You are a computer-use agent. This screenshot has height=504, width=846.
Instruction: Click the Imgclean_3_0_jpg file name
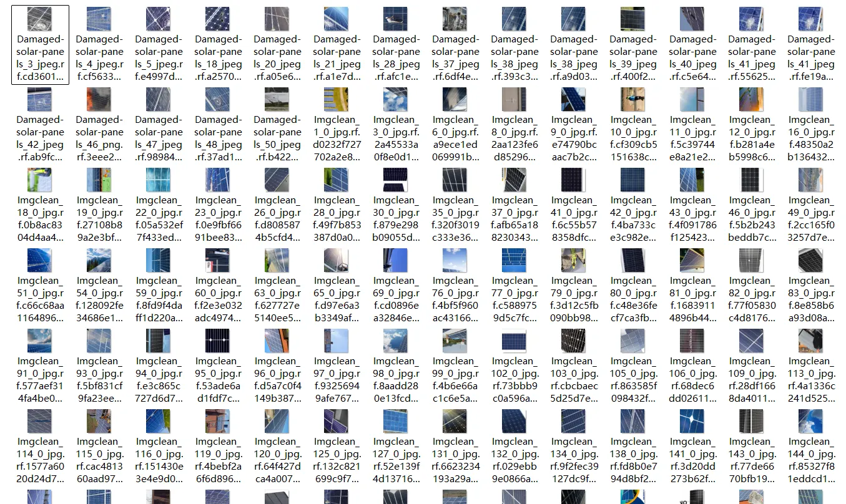396,138
